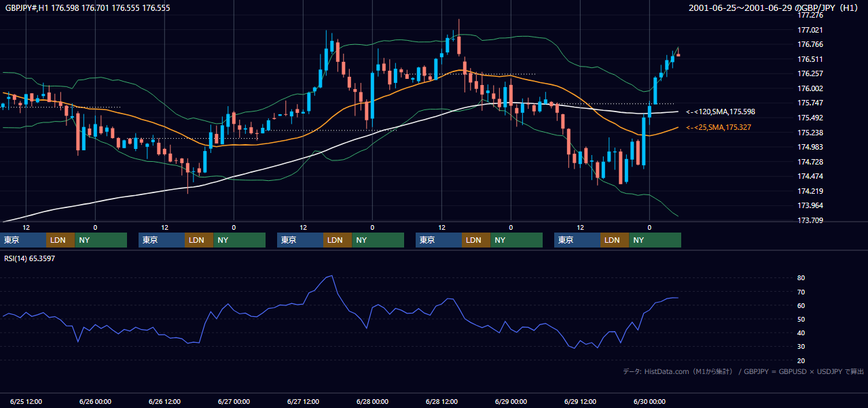Click the 6/28 12:00 time axis label
This screenshot has height=408, width=868.
coord(441,401)
